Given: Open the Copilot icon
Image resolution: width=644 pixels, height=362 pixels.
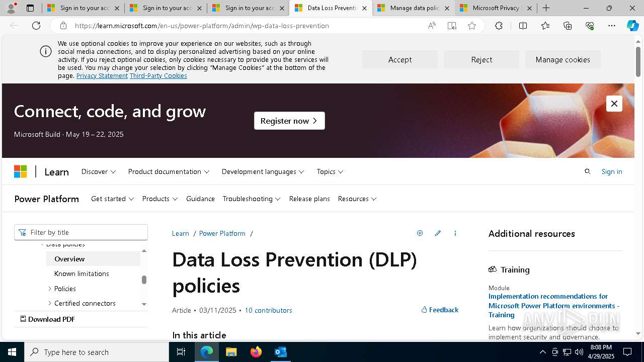Looking at the screenshot, I should (632, 26).
